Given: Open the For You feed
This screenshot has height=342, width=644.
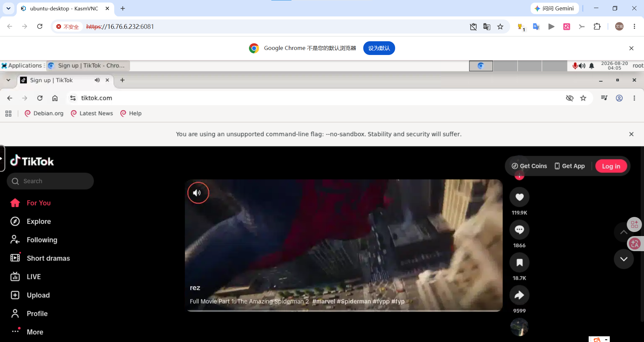Looking at the screenshot, I should point(39,203).
